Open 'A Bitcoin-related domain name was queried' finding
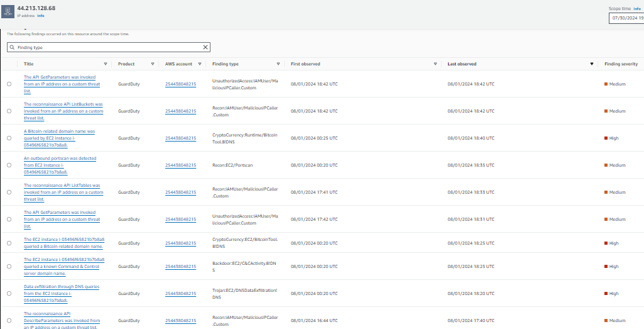 [60, 138]
